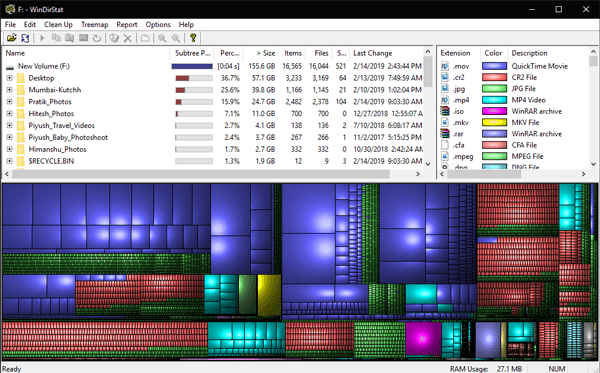
Task: Click the Refresh All toolbar icon
Action: (x=25, y=38)
